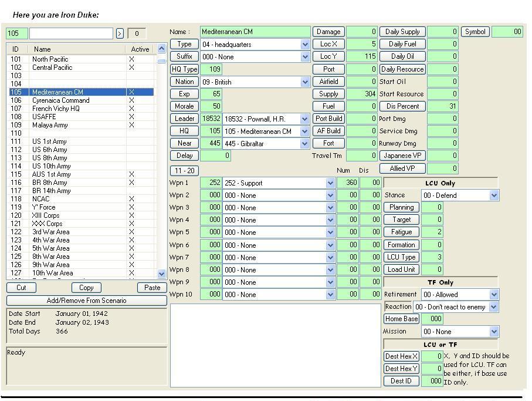The height and width of the screenshot is (401, 532).
Task: Select French Vichy HQ in the list
Action: click(82, 108)
